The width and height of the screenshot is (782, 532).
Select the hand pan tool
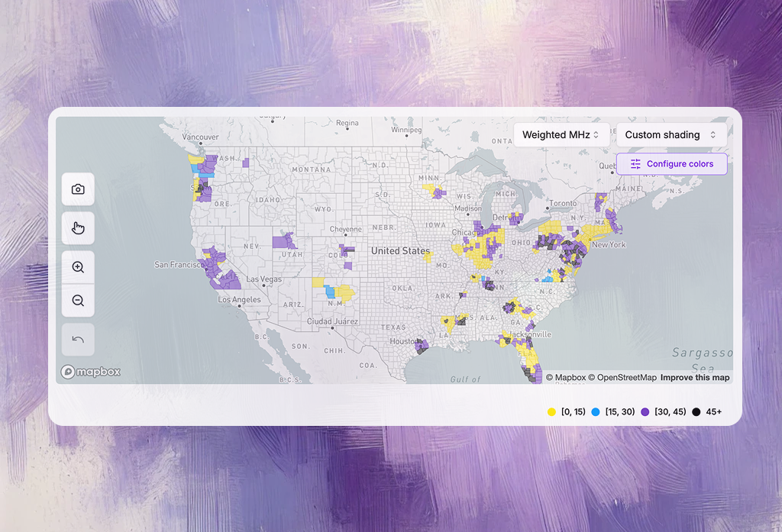click(x=78, y=227)
